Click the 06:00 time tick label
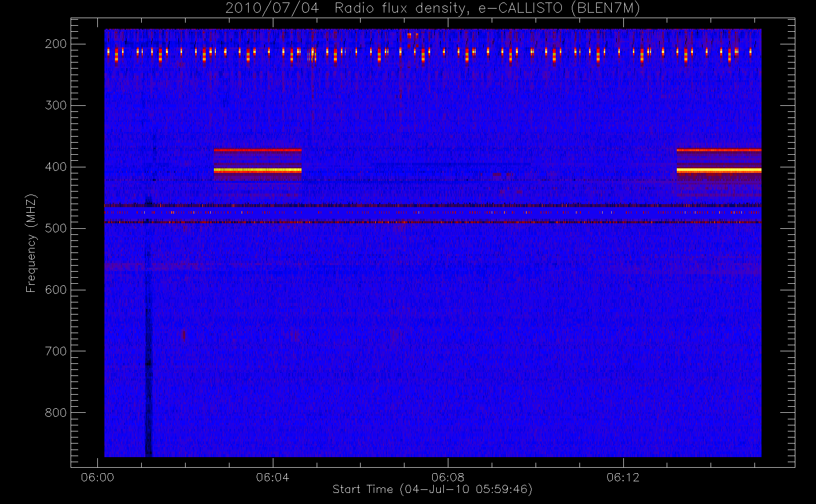The image size is (816, 504). pos(97,477)
